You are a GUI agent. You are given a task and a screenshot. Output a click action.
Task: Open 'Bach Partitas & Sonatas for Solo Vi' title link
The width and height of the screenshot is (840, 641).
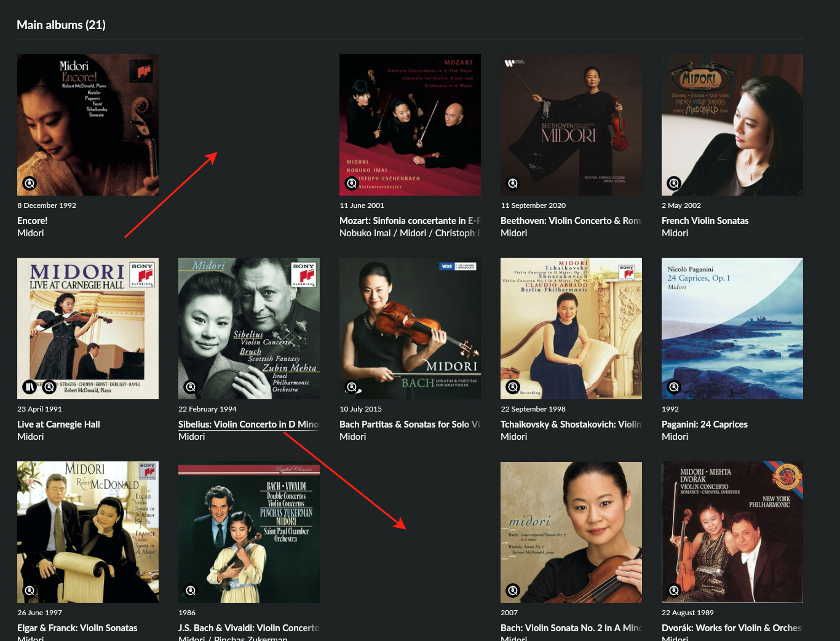pos(410,424)
